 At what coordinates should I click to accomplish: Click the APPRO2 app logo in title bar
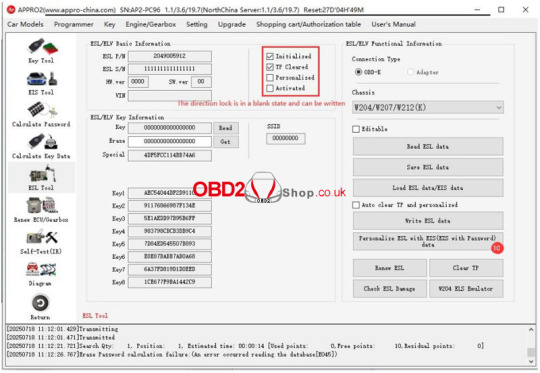coord(11,10)
